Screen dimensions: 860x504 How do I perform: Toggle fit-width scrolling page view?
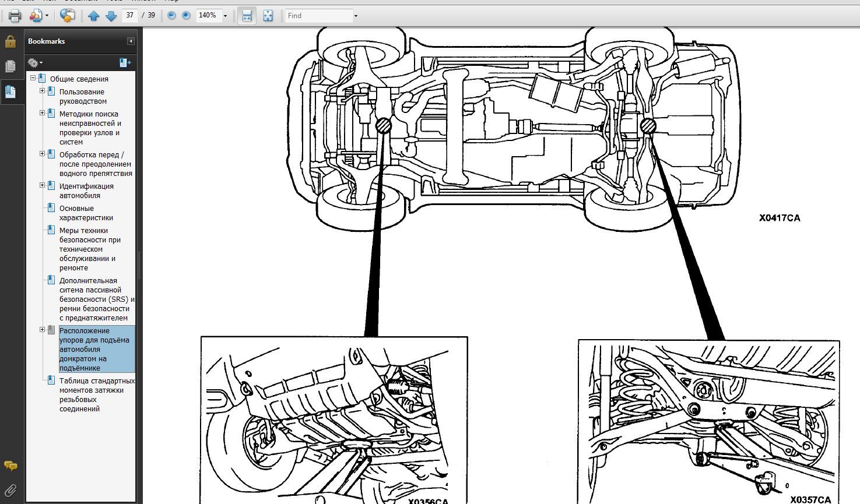[247, 16]
